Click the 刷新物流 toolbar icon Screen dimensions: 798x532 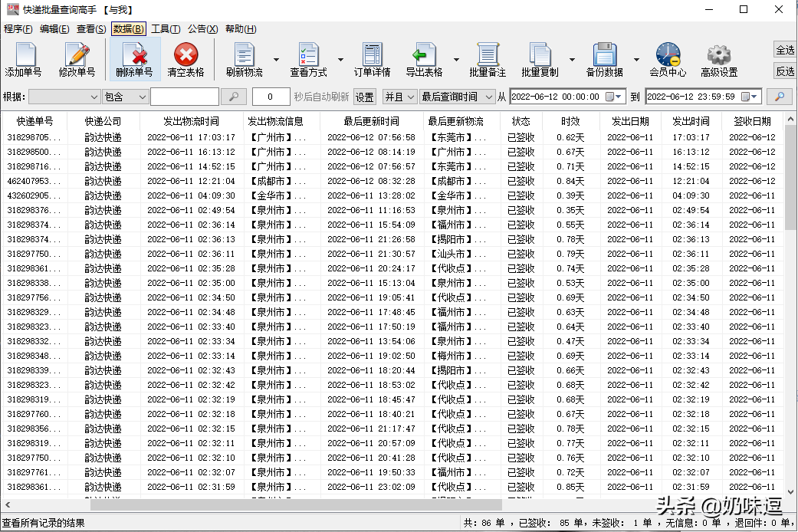tap(245, 60)
